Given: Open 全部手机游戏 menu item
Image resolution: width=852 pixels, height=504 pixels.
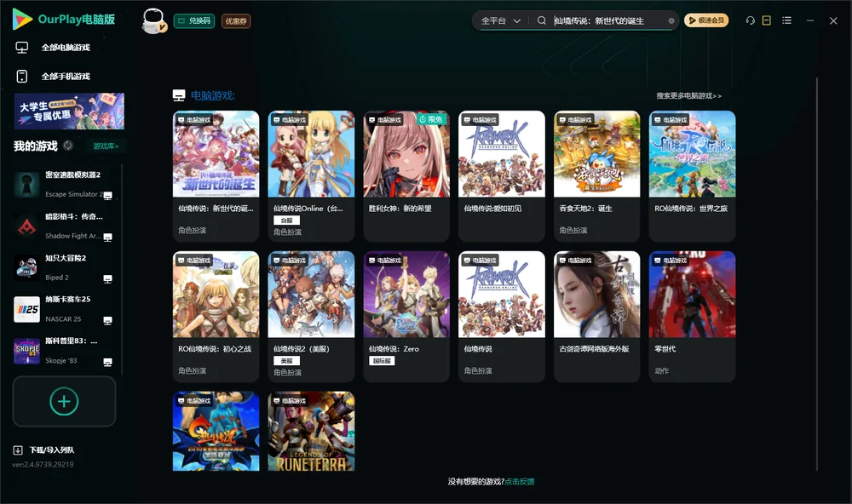Looking at the screenshot, I should [66, 77].
